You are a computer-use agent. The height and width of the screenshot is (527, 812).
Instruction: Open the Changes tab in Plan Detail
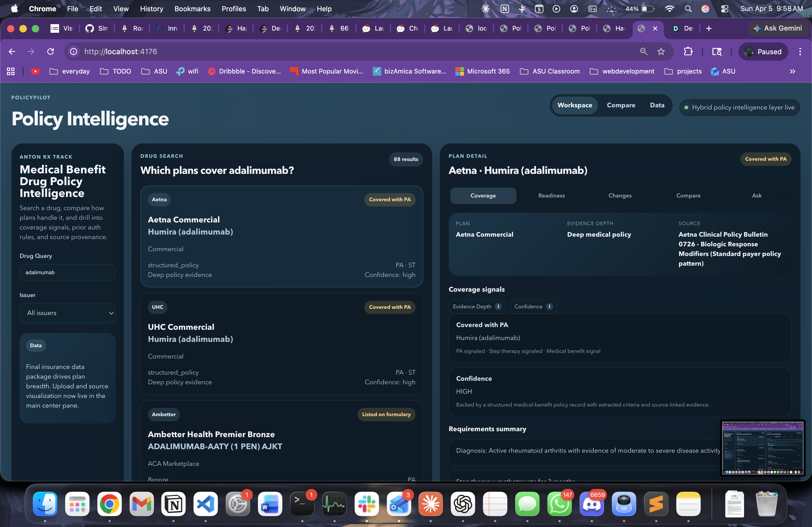pyautogui.click(x=619, y=196)
